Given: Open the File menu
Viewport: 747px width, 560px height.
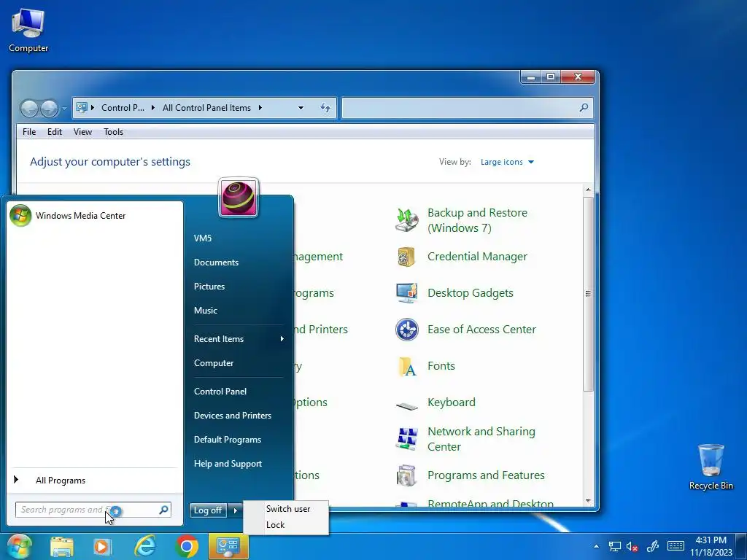Looking at the screenshot, I should (29, 132).
